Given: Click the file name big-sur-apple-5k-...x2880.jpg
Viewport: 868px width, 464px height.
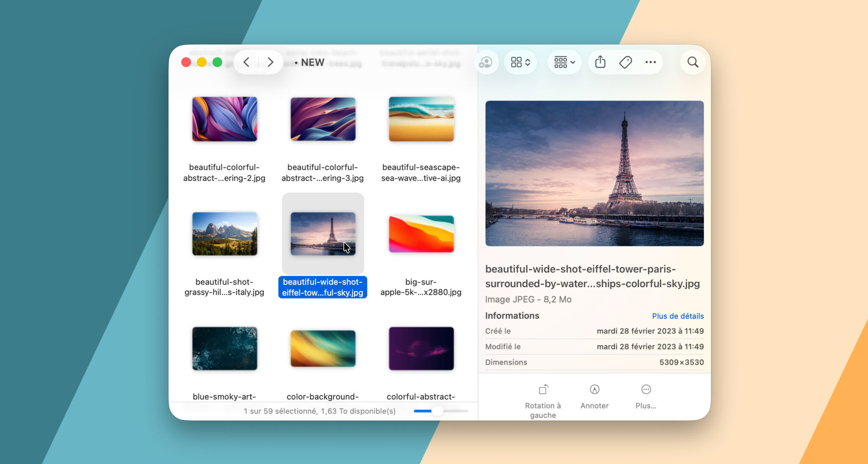Looking at the screenshot, I should click(x=421, y=287).
